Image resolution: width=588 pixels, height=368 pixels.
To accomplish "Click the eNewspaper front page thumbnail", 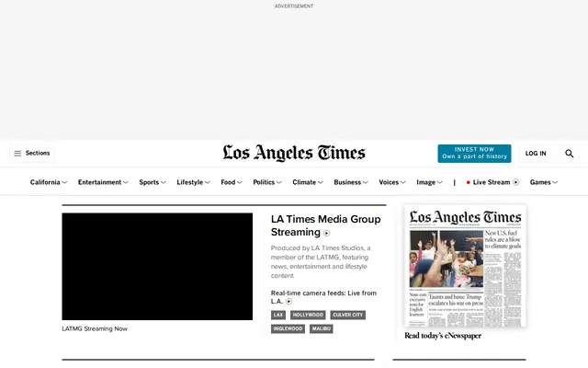I will [465, 266].
